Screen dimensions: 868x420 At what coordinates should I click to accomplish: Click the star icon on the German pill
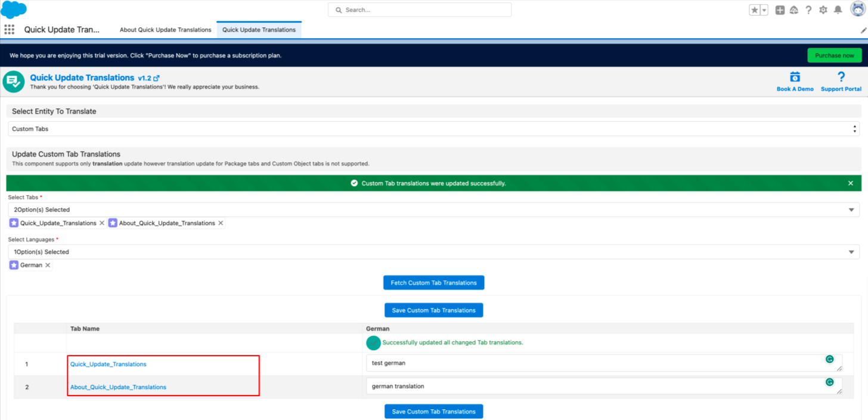pos(14,265)
